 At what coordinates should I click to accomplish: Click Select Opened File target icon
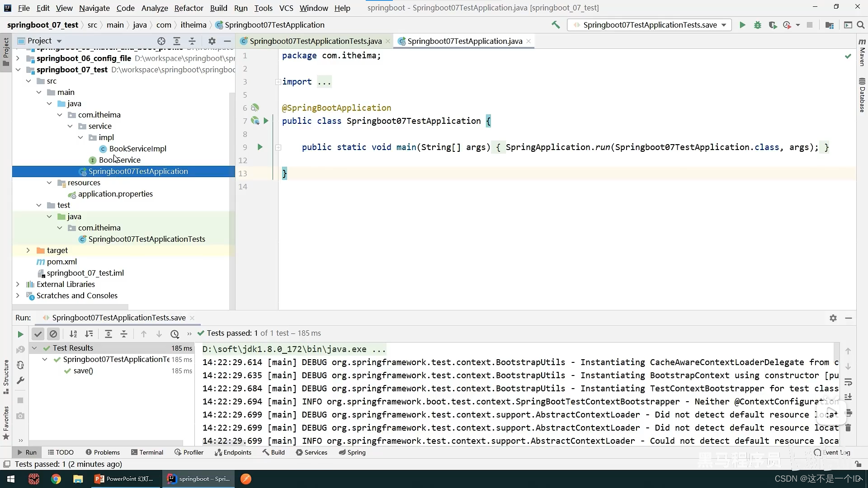[161, 41]
